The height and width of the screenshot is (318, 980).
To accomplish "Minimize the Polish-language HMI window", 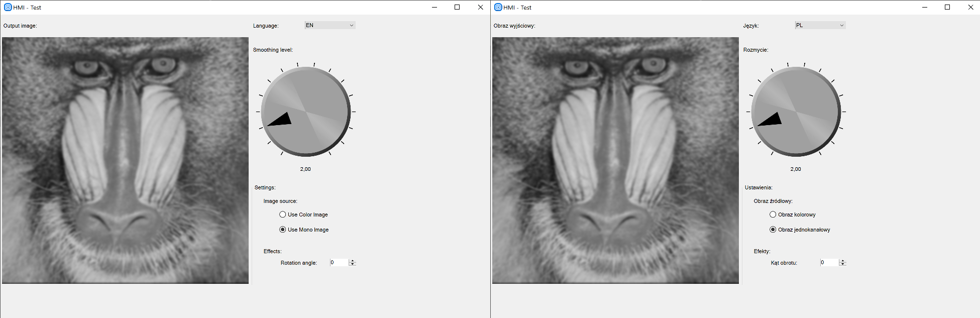I will coord(925,7).
